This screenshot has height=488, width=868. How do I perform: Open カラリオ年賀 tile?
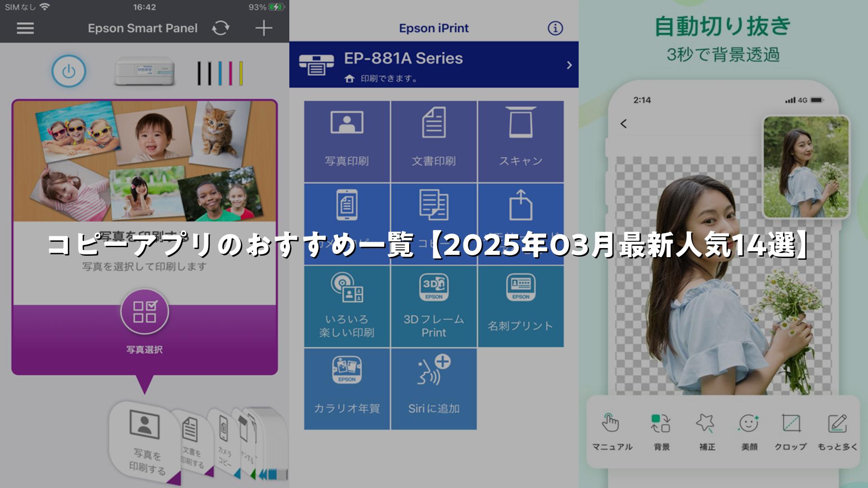pos(347,389)
